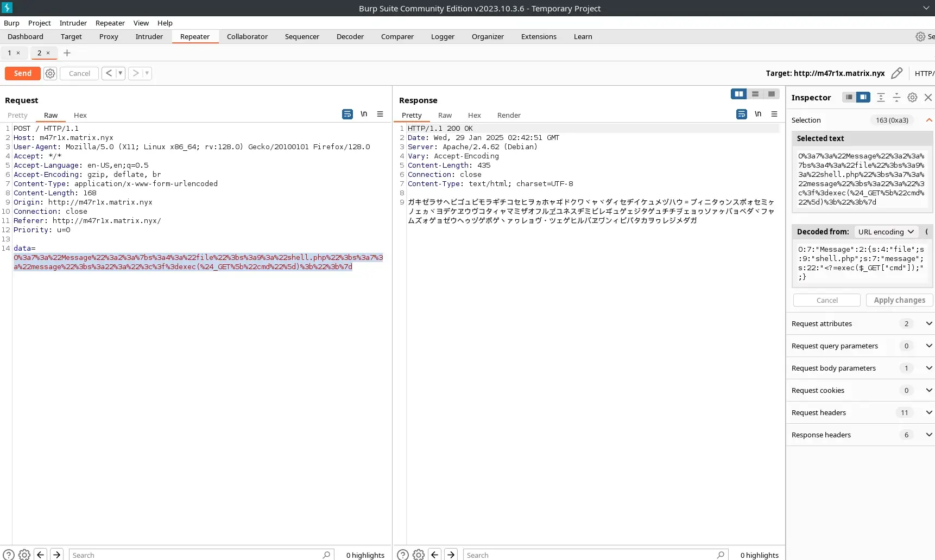Open search settings gear below Response panel
This screenshot has height=560, width=935.
(x=419, y=555)
